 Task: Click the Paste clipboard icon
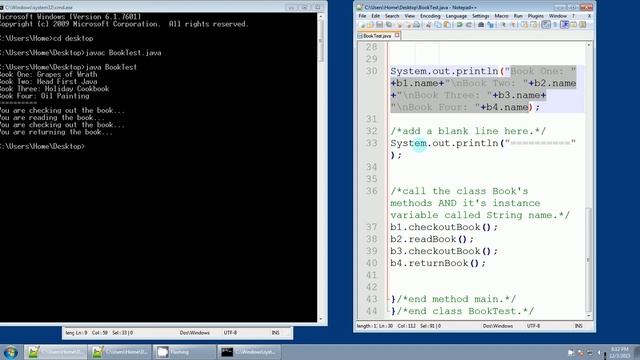(x=447, y=25)
